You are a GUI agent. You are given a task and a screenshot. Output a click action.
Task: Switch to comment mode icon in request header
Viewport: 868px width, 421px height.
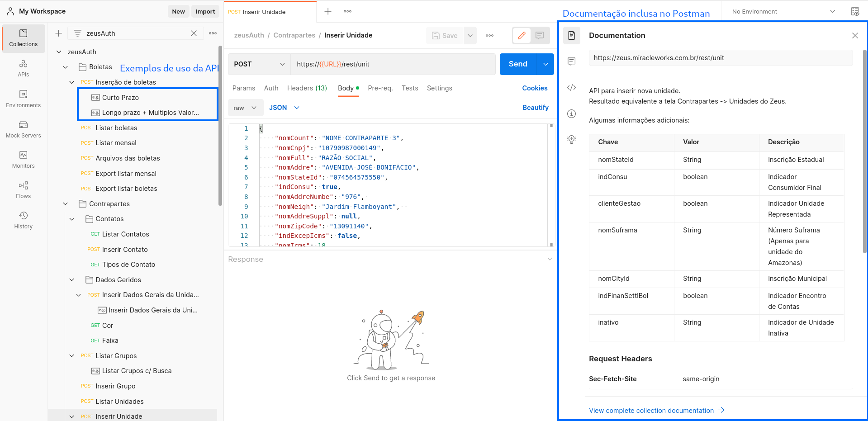point(540,35)
